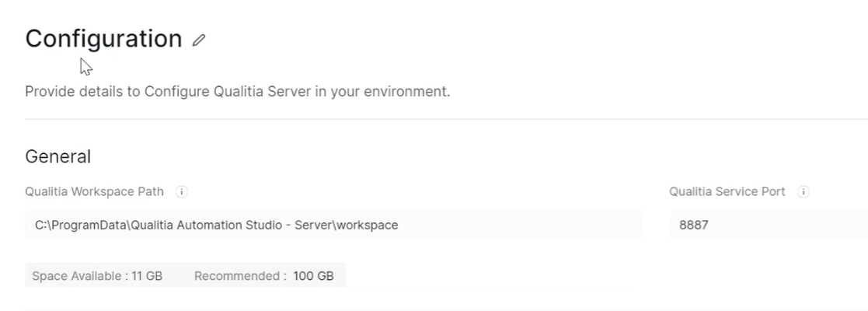Click the Configuration page heading
Image resolution: width=868 pixels, height=311 pixels.
103,39
